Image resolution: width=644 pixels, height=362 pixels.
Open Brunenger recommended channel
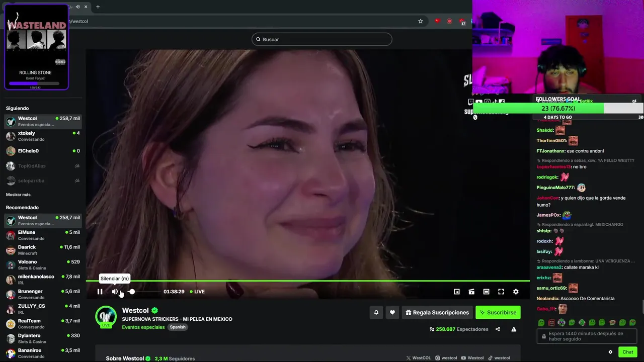tap(43, 294)
